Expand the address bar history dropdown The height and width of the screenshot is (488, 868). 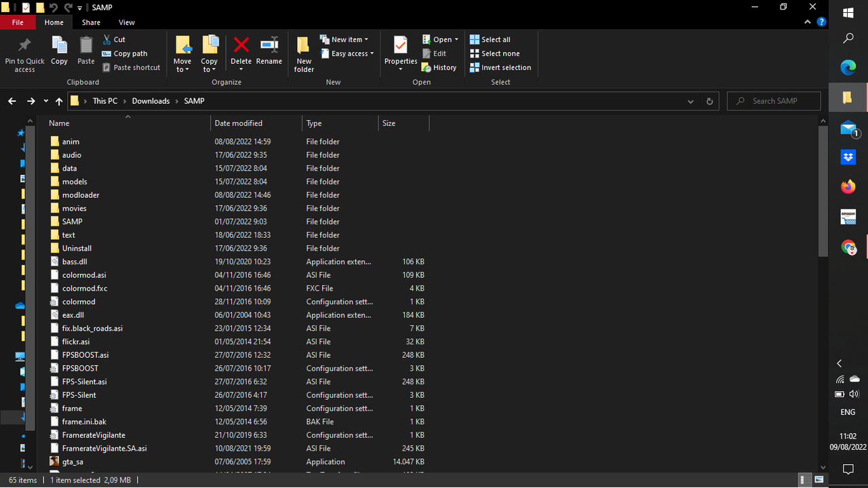[691, 101]
